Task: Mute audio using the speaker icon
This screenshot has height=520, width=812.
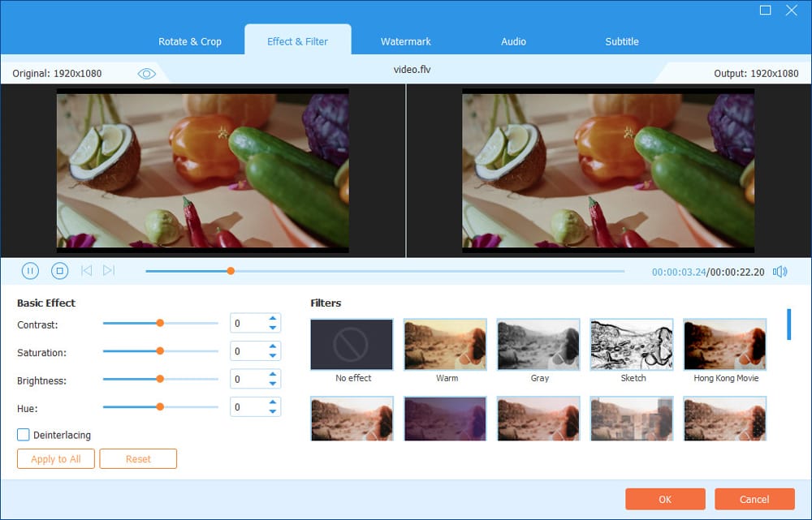Action: tap(780, 272)
